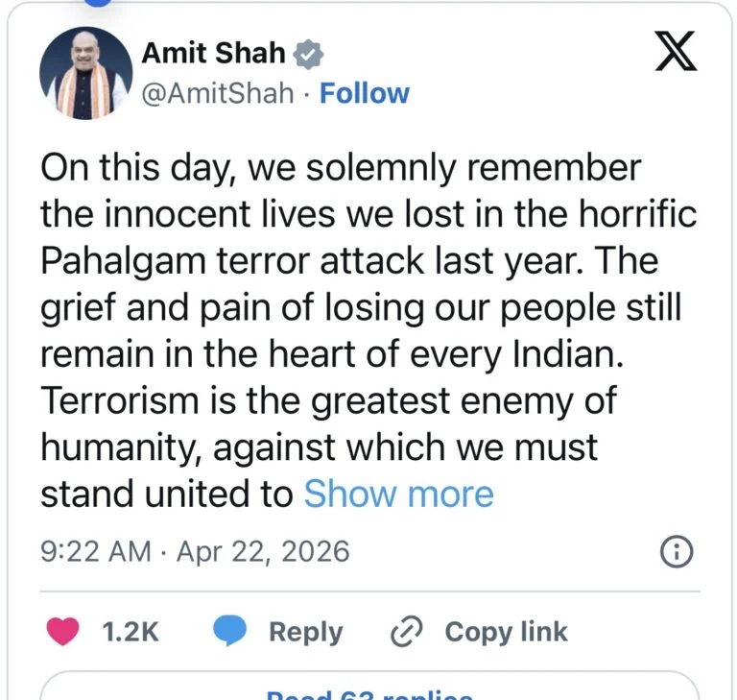
Task: Follow the @AmitShah account
Action: tap(364, 93)
